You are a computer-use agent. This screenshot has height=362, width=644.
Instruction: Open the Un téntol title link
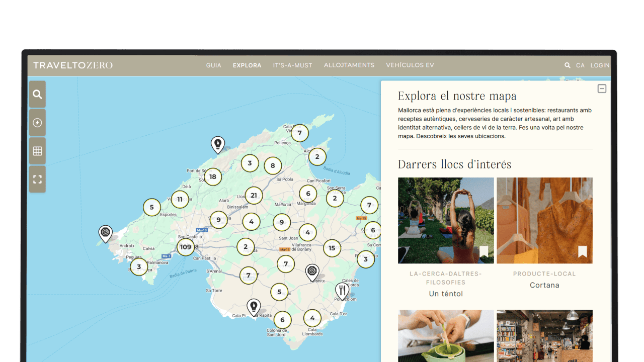pyautogui.click(x=446, y=294)
